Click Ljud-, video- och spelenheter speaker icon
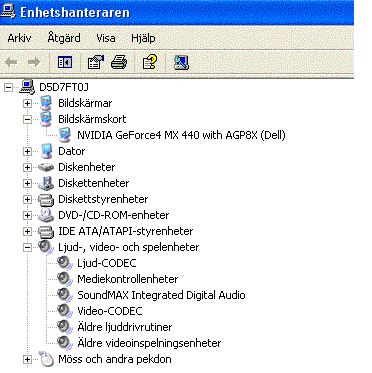Screen dimensions: 372x373 coord(46,248)
